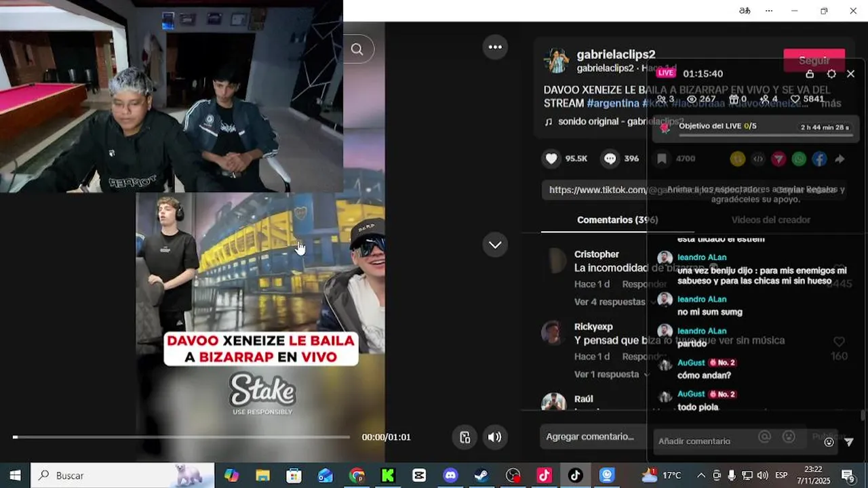Open notifications center icon
This screenshot has height=488, width=868.
pyautogui.click(x=848, y=476)
